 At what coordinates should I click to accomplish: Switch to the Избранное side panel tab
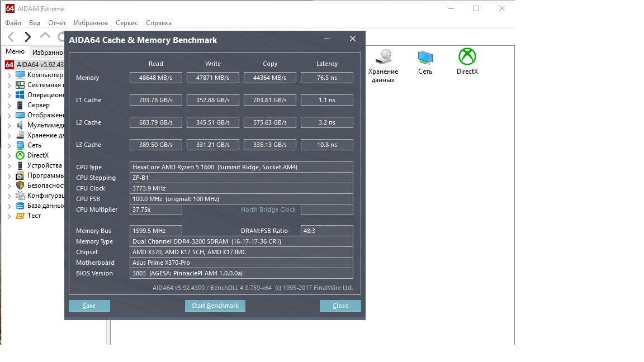click(x=46, y=52)
